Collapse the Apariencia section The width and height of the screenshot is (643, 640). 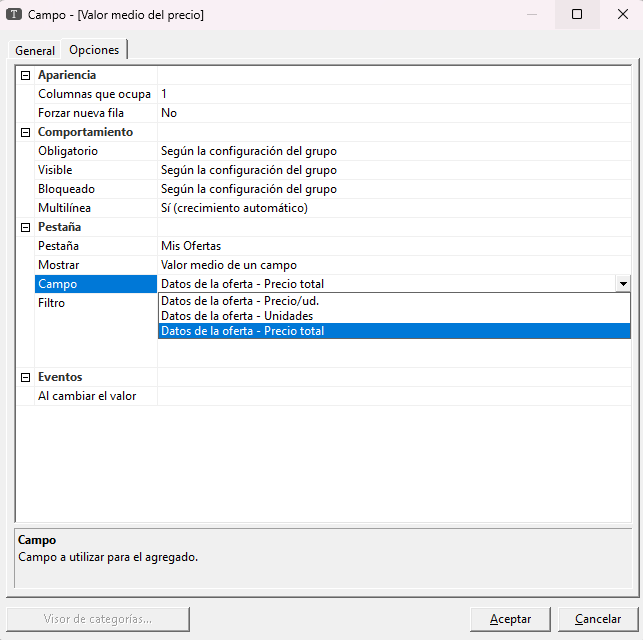click(x=26, y=75)
